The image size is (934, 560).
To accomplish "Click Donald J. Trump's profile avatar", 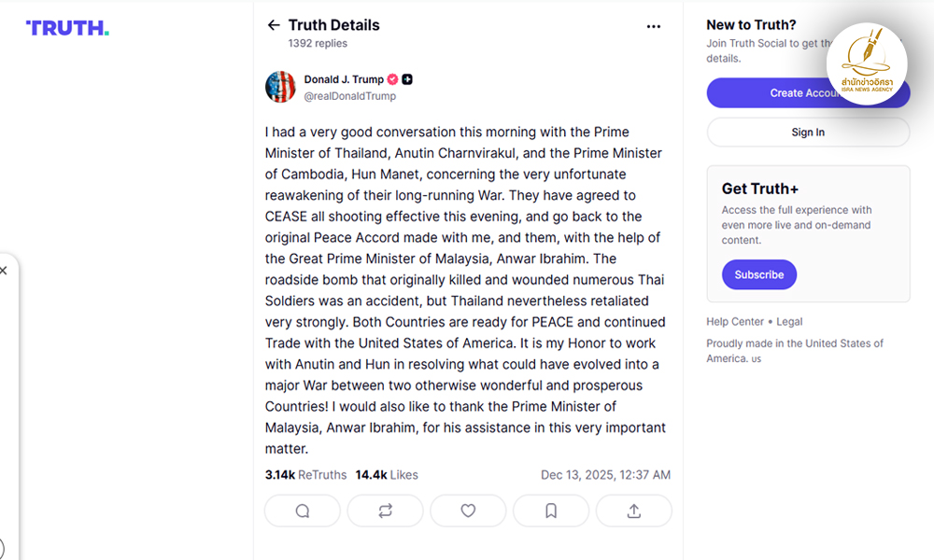I will [280, 87].
